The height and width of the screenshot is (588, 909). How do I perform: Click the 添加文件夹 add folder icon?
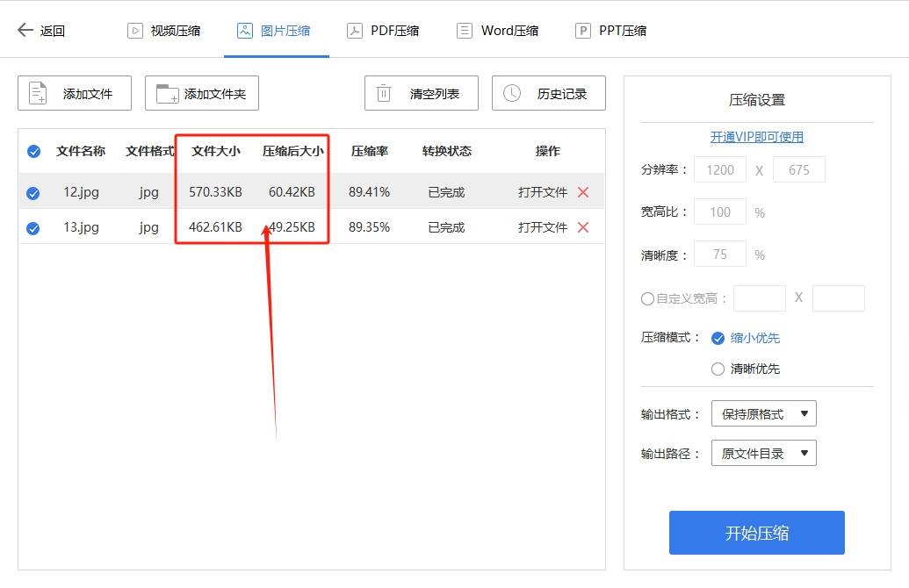(164, 93)
